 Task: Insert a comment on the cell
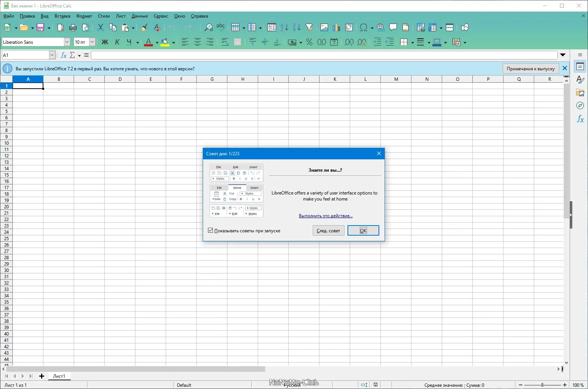(393, 27)
